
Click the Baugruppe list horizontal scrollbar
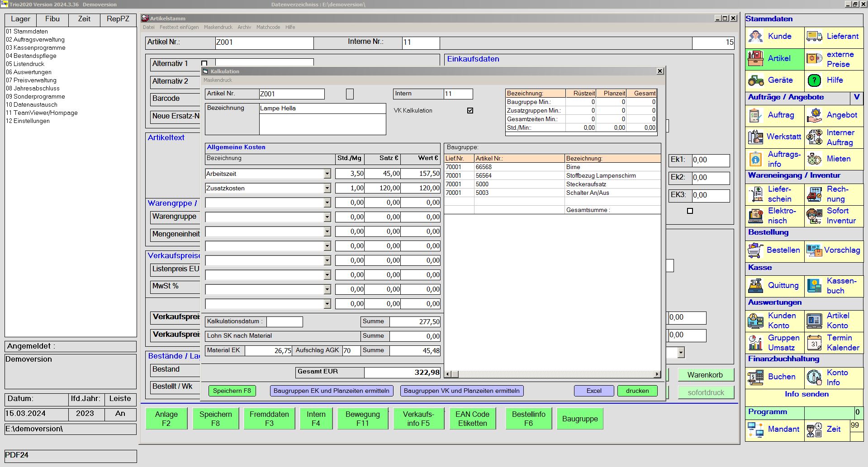(x=552, y=374)
